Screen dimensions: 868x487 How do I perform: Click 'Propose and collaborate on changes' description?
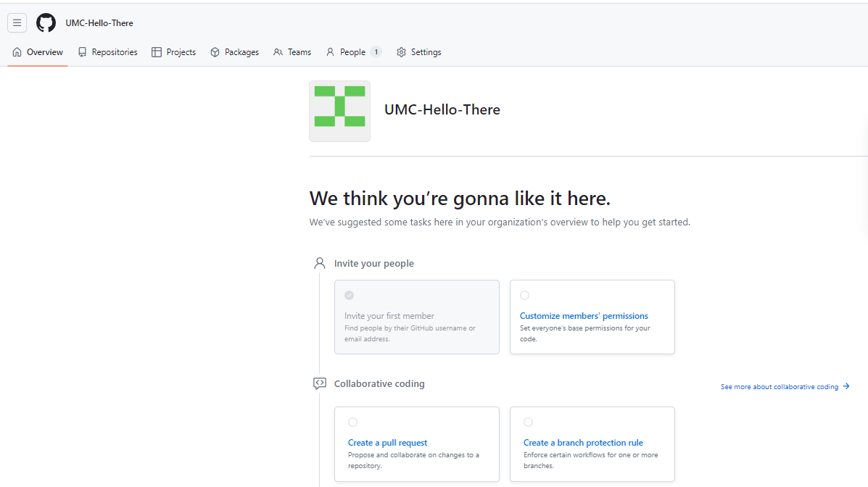coord(413,460)
